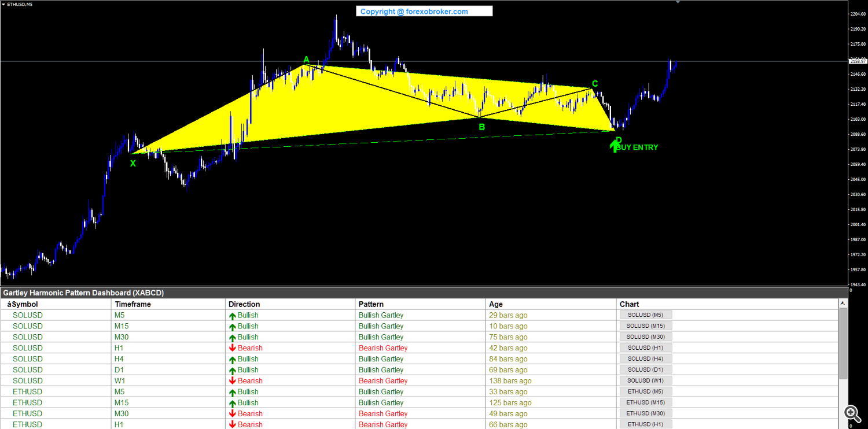The width and height of the screenshot is (868, 429).
Task: Sort by the Direction column header
Action: (290, 304)
